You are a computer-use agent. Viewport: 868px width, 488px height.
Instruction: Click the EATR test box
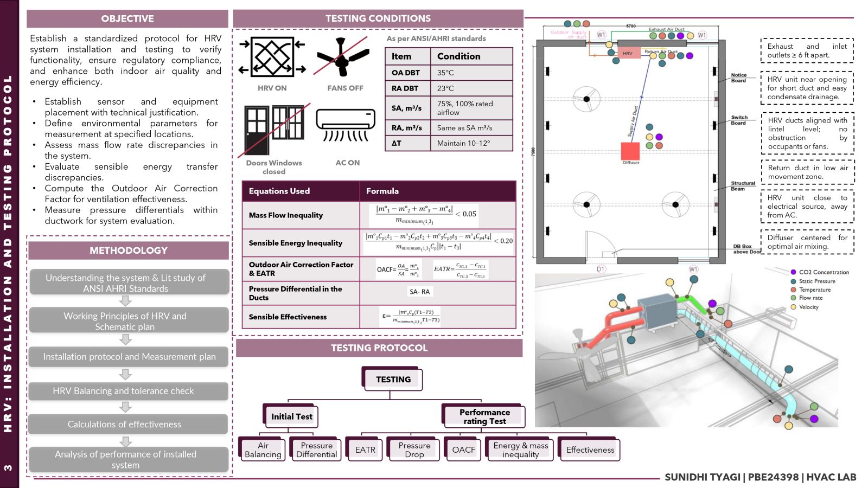[365, 450]
